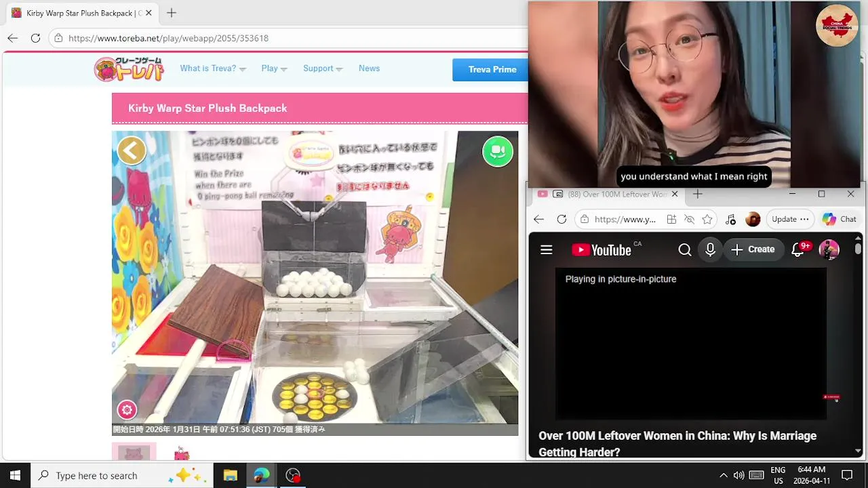The image size is (868, 488).
Task: Click the picture-in-picture icon on YouTube tab
Action: pyautogui.click(x=557, y=194)
